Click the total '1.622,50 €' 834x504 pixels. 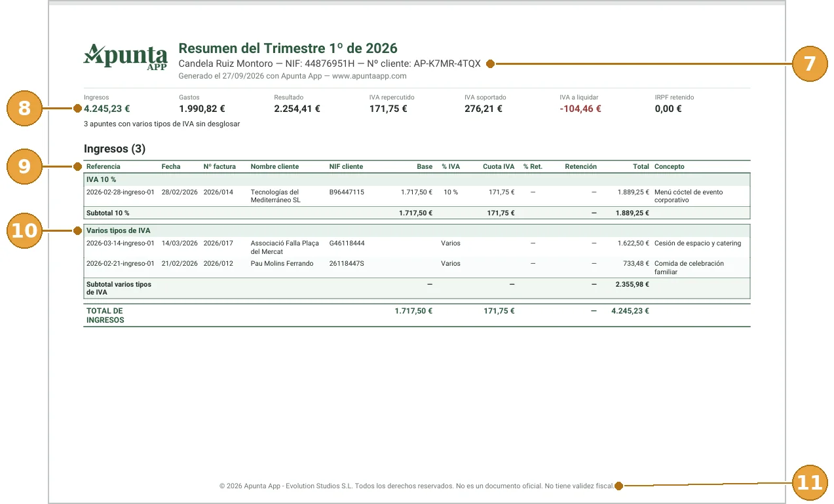[633, 243]
